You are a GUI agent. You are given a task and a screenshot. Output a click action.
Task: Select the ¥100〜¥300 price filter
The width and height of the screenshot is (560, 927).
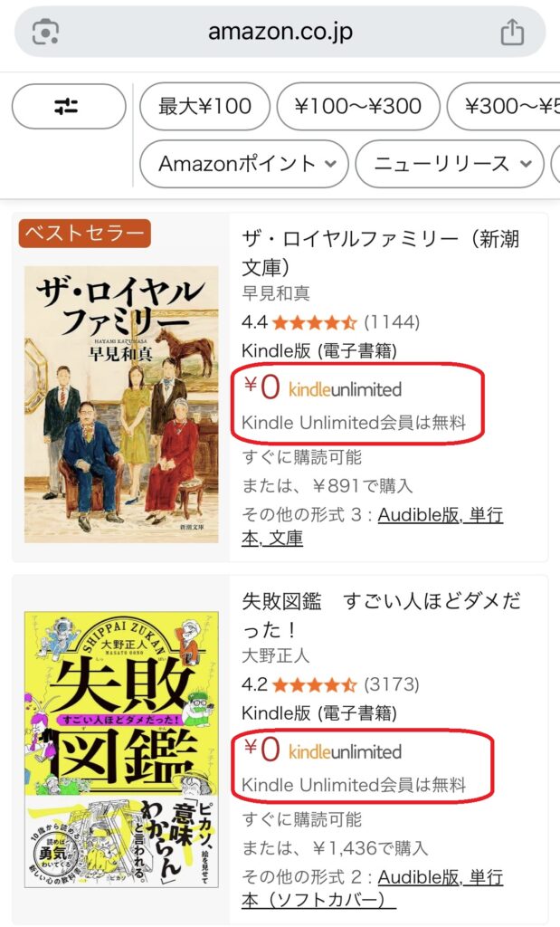[x=357, y=107]
